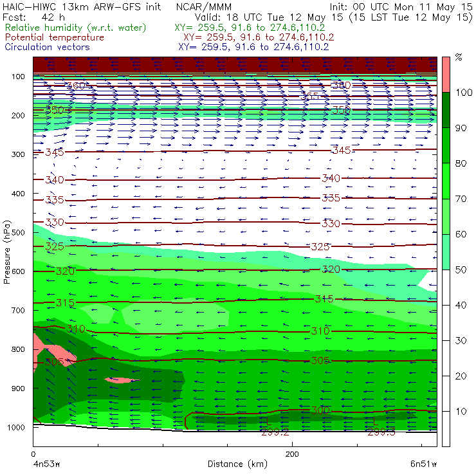This screenshot has width=476, height=476.
Task: Click the '299.3' low-point value label
Action: coord(381,432)
